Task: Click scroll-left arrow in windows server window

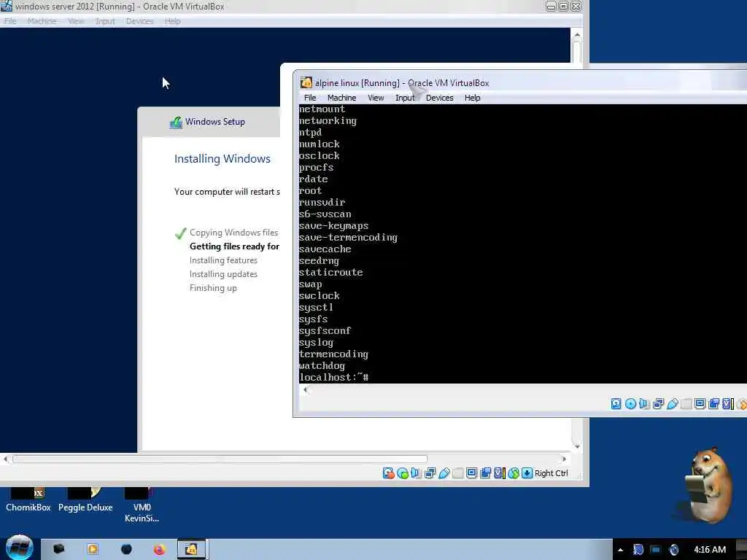Action: [5, 459]
